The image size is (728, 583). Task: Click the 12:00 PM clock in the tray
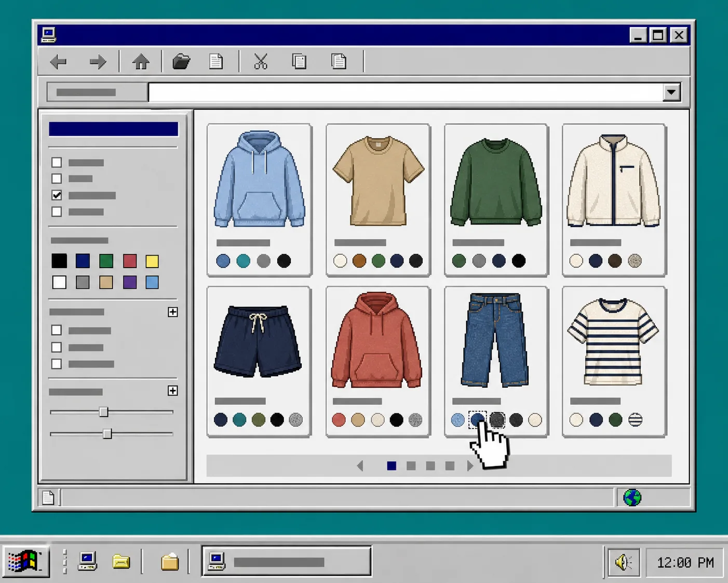(685, 563)
